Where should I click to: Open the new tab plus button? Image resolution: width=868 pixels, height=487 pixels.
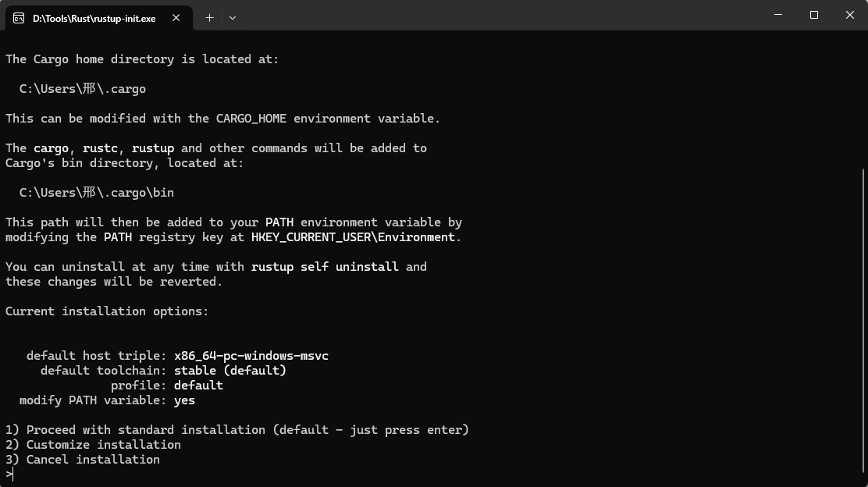(x=209, y=17)
